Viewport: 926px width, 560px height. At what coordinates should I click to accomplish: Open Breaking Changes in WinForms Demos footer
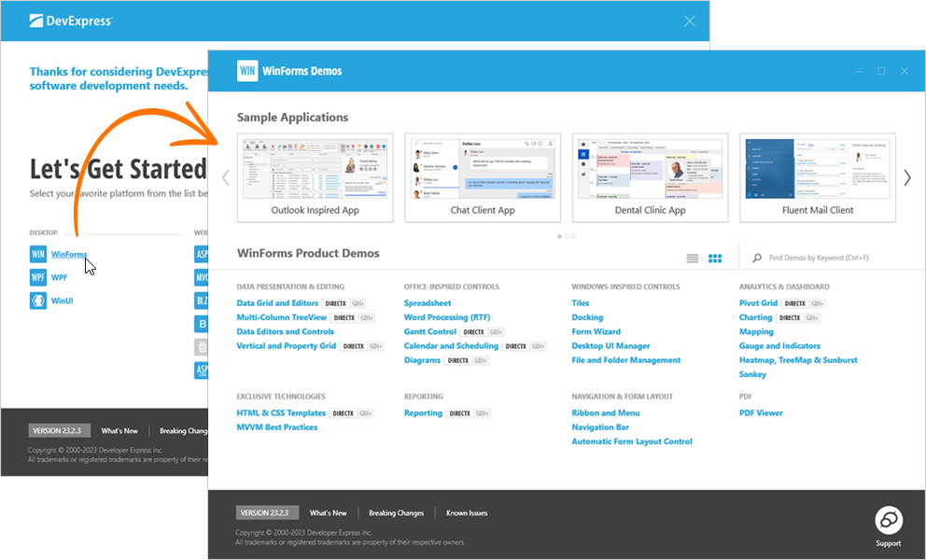397,512
